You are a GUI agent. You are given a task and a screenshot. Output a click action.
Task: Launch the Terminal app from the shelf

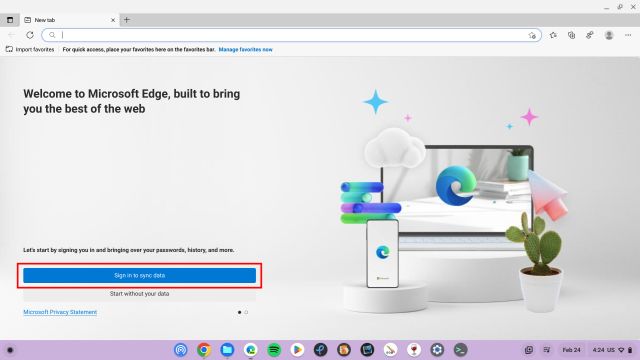[460, 350]
